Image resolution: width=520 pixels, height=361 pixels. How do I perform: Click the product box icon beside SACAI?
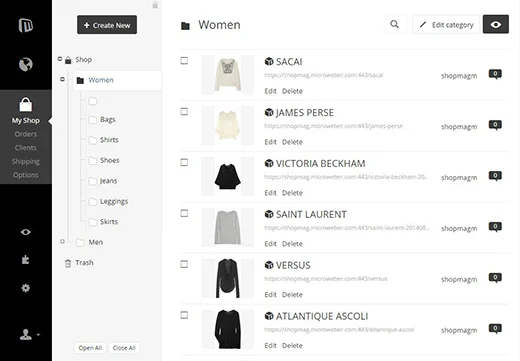(x=269, y=61)
